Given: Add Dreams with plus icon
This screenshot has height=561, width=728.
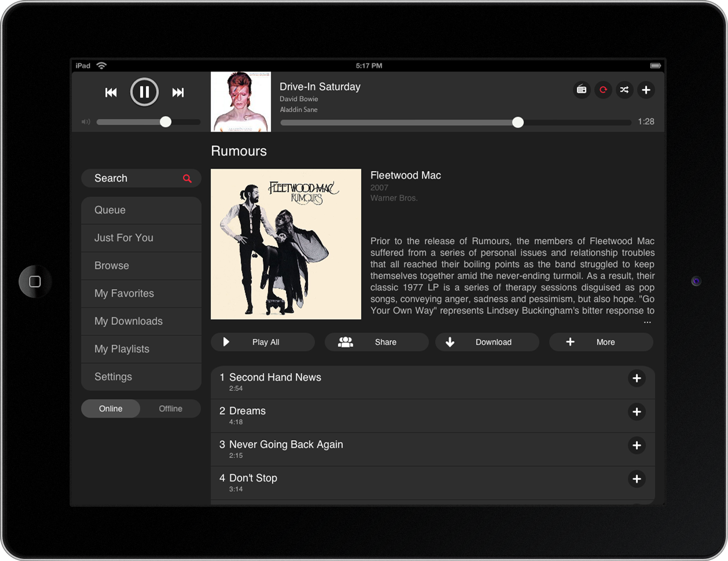Looking at the screenshot, I should click(x=637, y=412).
